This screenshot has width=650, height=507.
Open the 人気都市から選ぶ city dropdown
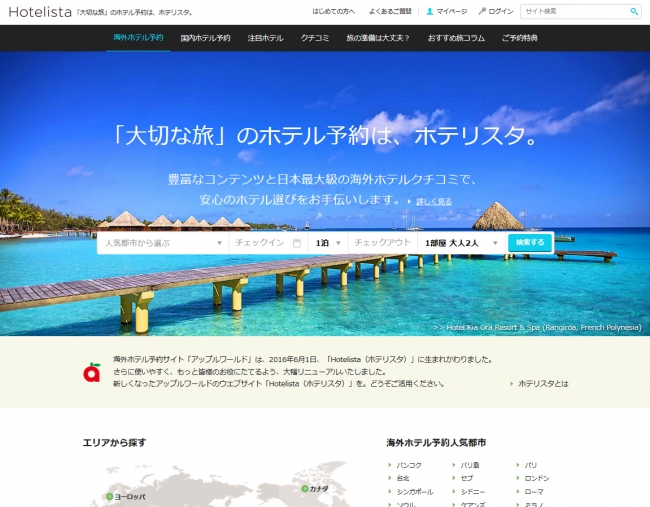(x=163, y=243)
